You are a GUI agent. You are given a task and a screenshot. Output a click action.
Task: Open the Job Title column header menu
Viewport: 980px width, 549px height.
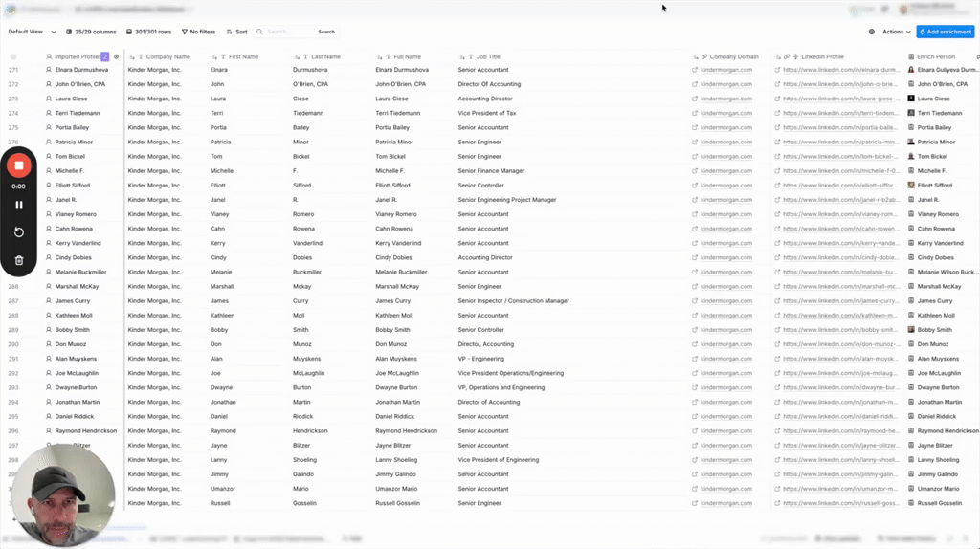tap(488, 57)
